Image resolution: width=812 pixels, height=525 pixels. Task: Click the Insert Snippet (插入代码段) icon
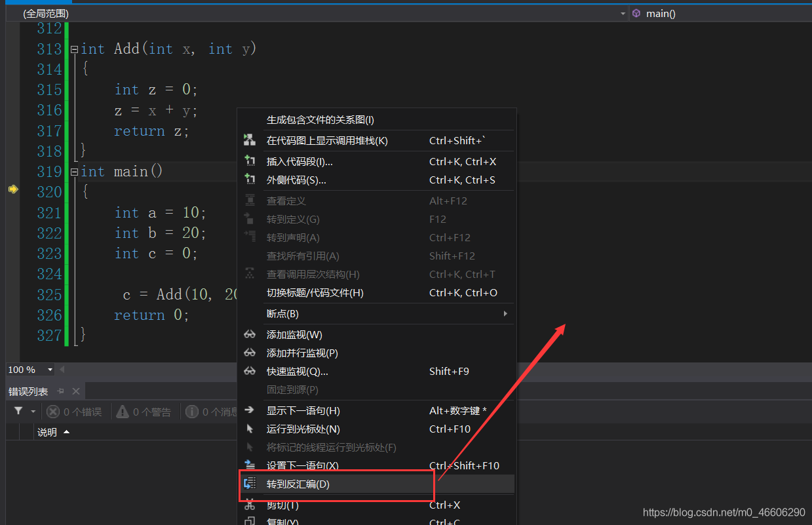pos(250,161)
